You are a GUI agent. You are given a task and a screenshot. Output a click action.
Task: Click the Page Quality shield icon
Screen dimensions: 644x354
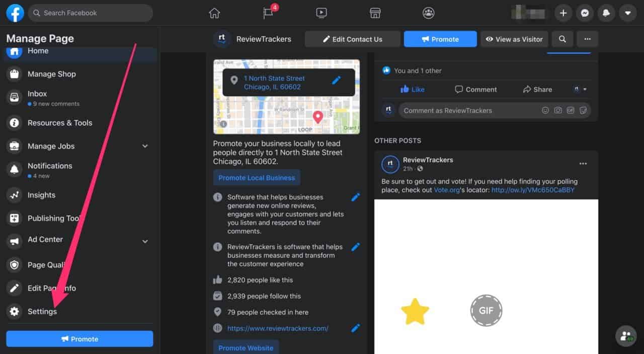tap(14, 265)
